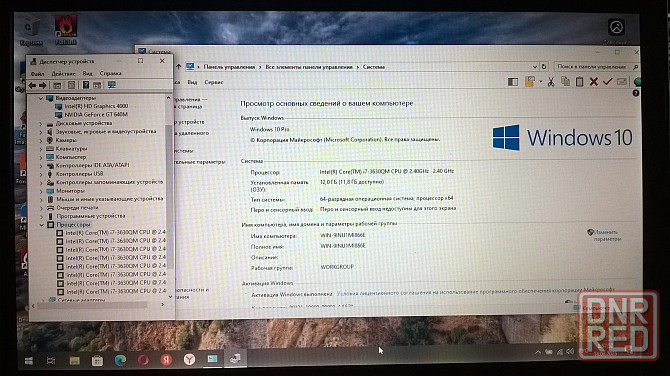Click the Система breadcrumb segment
Screen dimensions: 670x376
click(374, 67)
